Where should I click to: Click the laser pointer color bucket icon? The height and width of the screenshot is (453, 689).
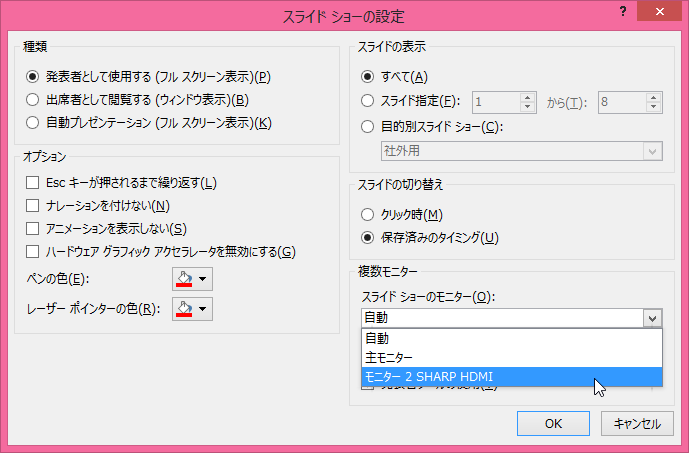pos(183,309)
